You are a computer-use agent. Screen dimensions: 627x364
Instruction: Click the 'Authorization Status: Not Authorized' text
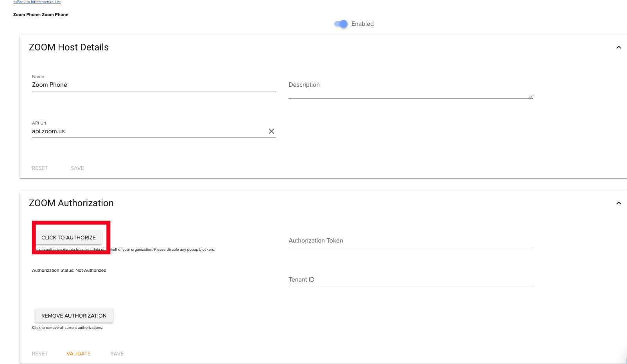69,270
